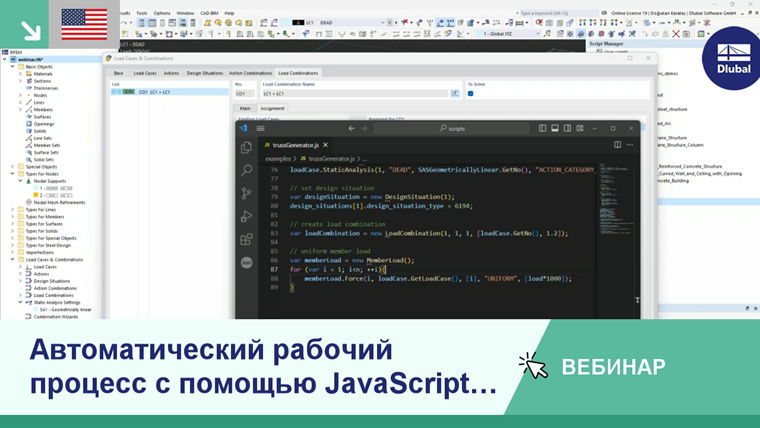
Task: Toggle secondary sidebar layout icon in VS Code
Action: tap(568, 128)
